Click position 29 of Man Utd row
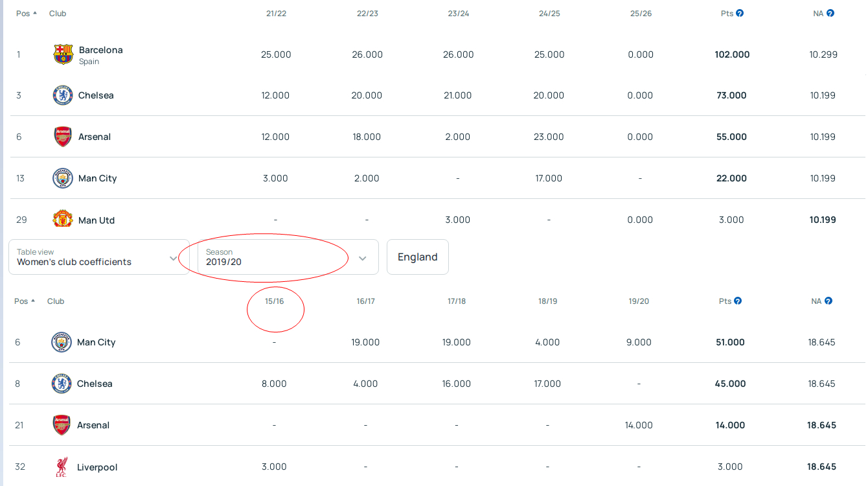 click(x=21, y=220)
